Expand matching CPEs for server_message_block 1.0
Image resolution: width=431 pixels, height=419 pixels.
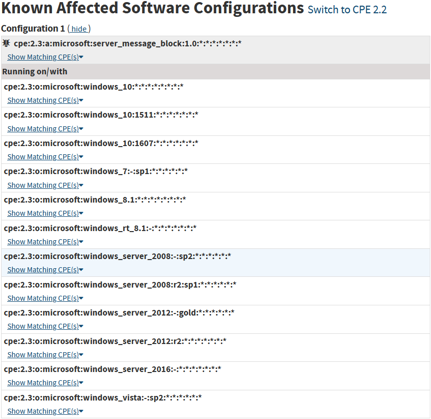(45, 57)
